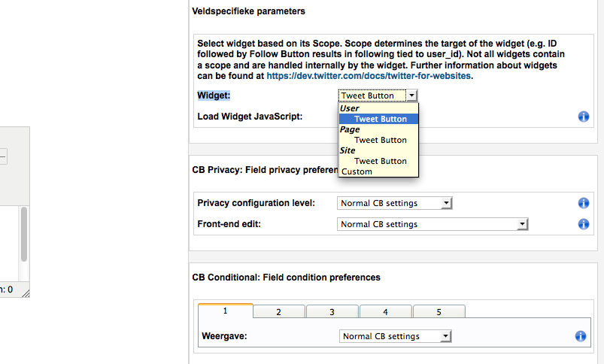Click info icon beside Weergave setting

tap(580, 336)
